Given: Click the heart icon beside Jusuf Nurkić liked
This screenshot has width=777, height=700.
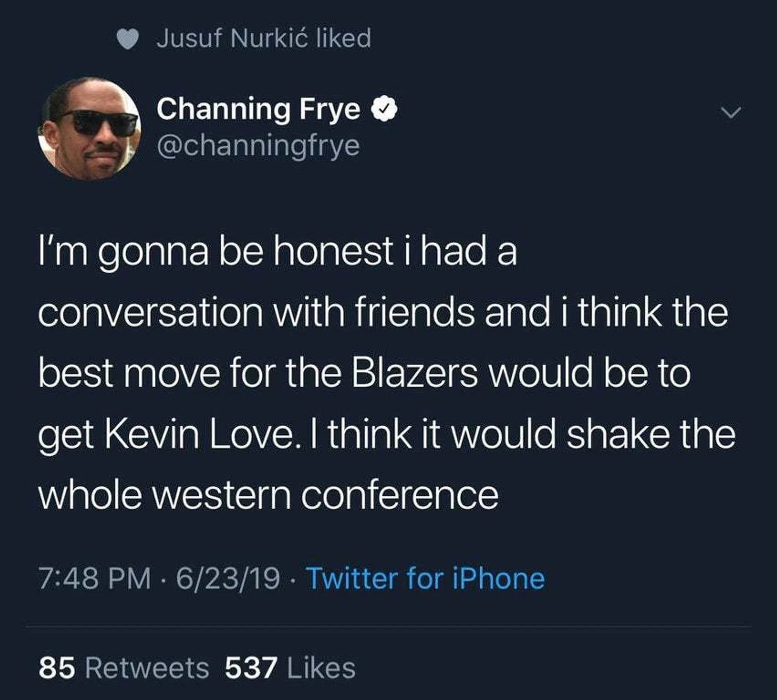Looking at the screenshot, I should coord(128,39).
